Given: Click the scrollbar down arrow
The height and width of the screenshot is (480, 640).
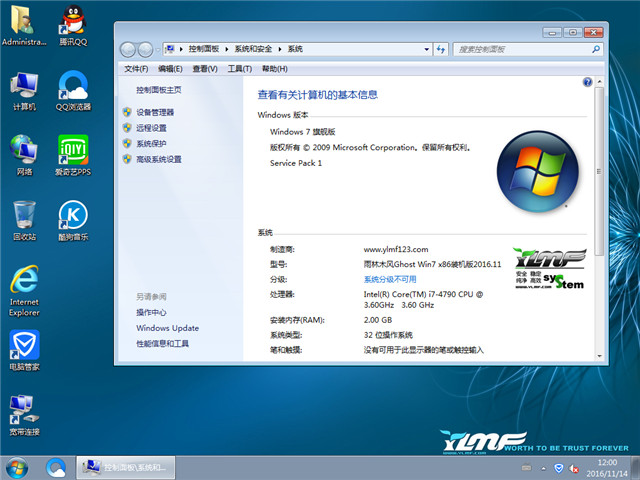Looking at the screenshot, I should pyautogui.click(x=599, y=356).
